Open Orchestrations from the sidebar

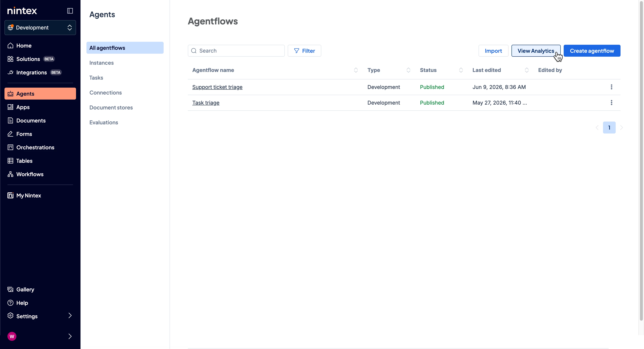coord(40,147)
